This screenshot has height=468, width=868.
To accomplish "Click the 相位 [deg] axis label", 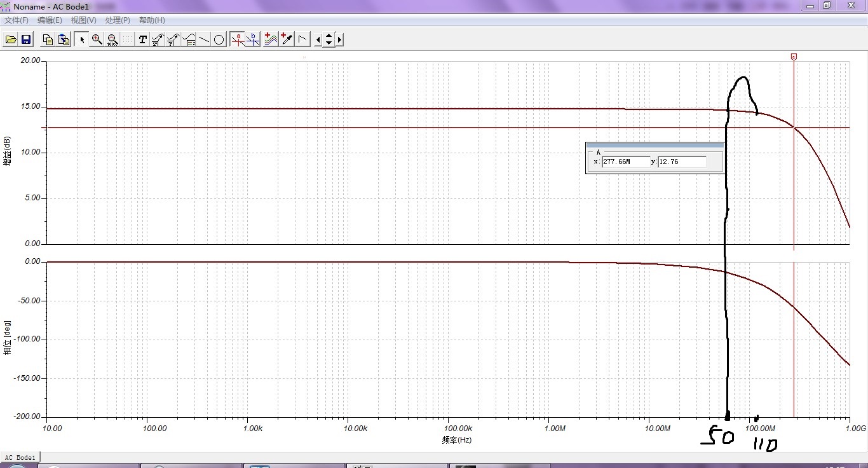I will (7, 339).
